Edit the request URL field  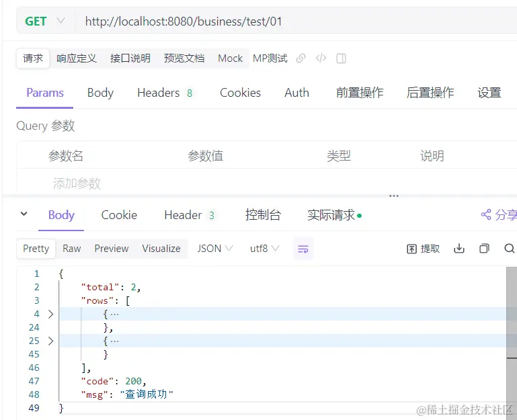296,22
